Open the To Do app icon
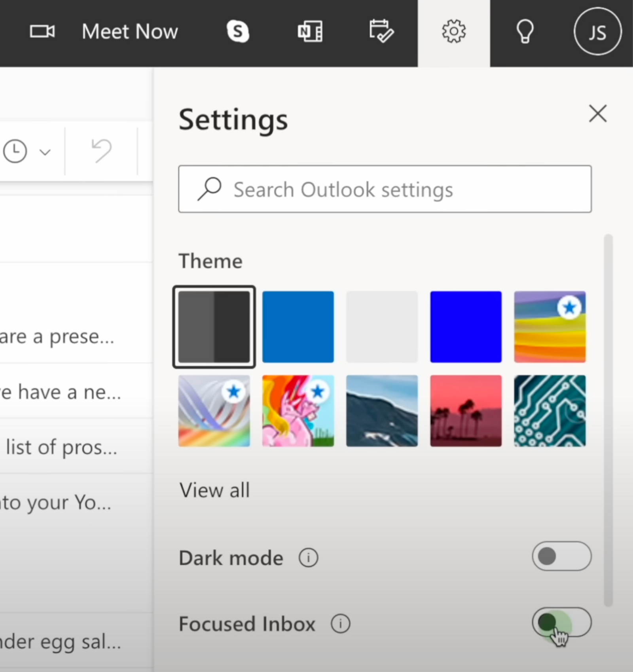The width and height of the screenshot is (633, 672). coord(381,32)
